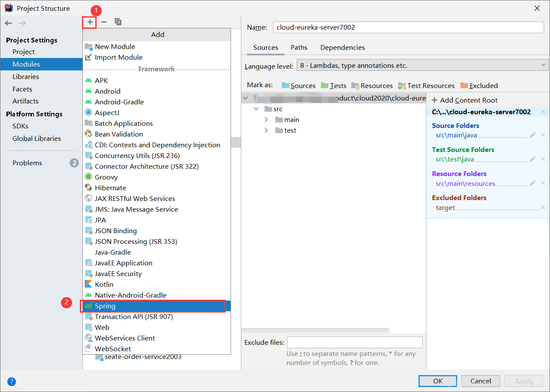Select JPA in the Add menu
The width and height of the screenshot is (550, 392).
(x=157, y=220)
